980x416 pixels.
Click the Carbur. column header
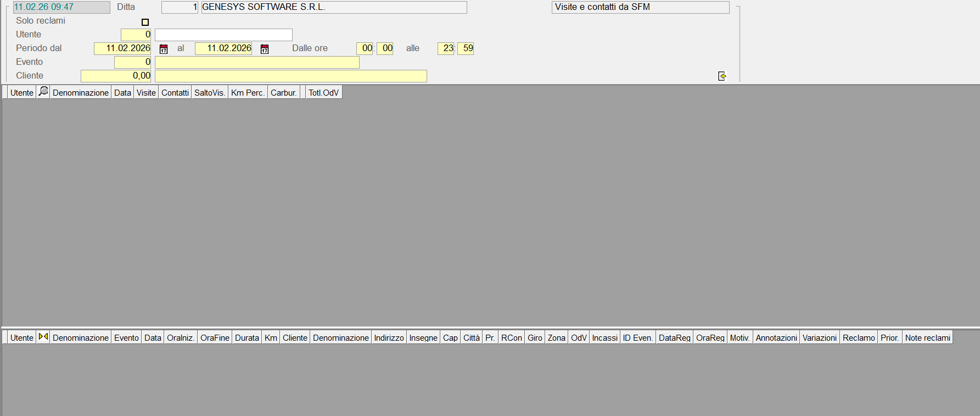coord(283,92)
